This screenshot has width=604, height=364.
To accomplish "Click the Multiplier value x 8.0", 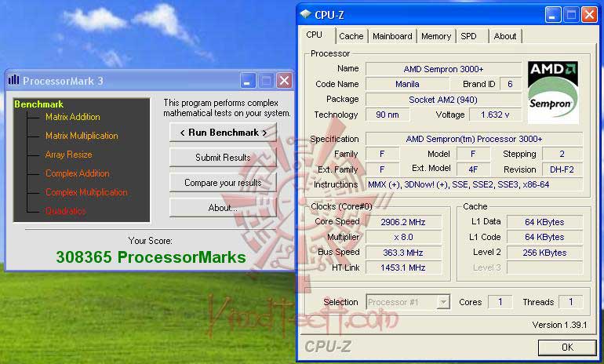I will click(403, 237).
